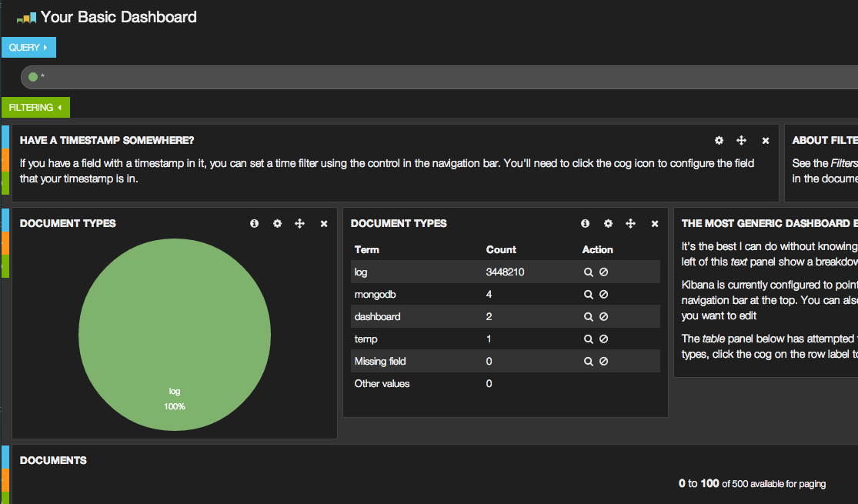Click move icon on pie chart panel
858x504 pixels.
[300, 223]
